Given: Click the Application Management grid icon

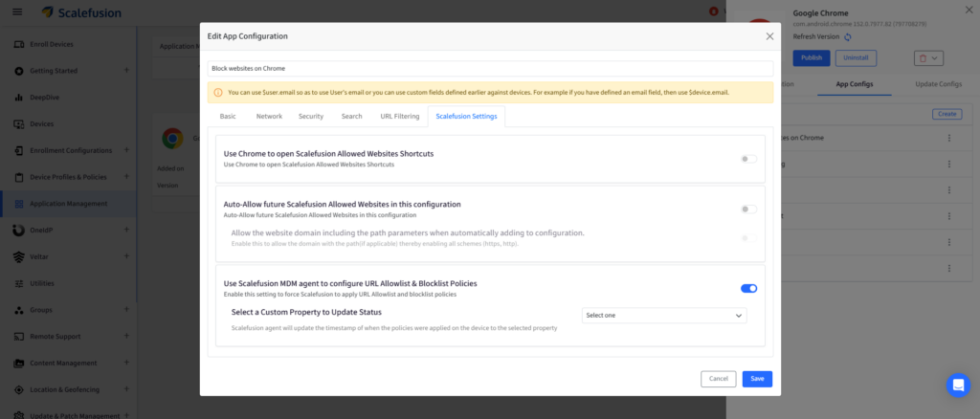Looking at the screenshot, I should click(19, 204).
